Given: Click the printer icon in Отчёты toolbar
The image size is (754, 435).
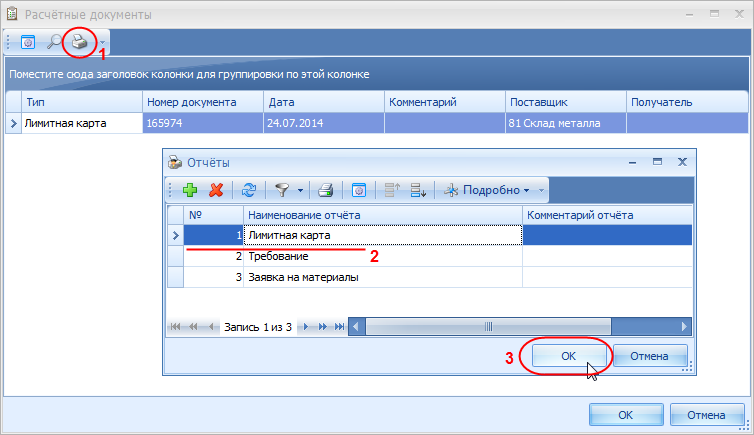Looking at the screenshot, I should (326, 190).
